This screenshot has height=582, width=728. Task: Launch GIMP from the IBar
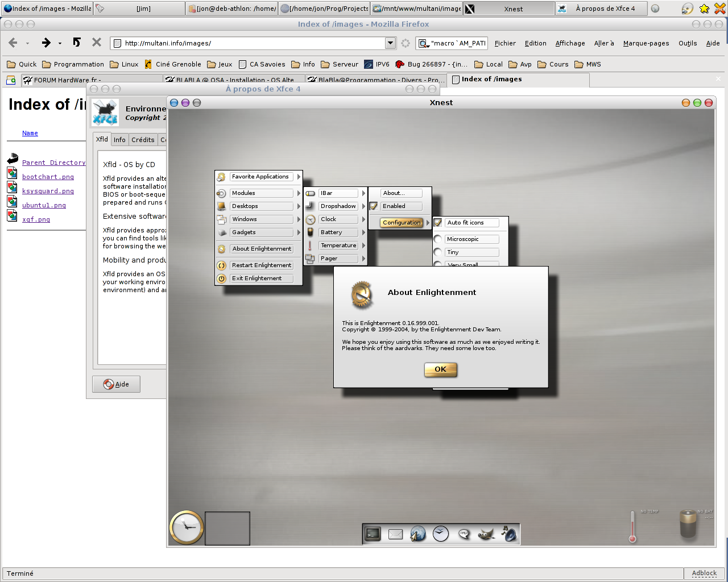(486, 534)
